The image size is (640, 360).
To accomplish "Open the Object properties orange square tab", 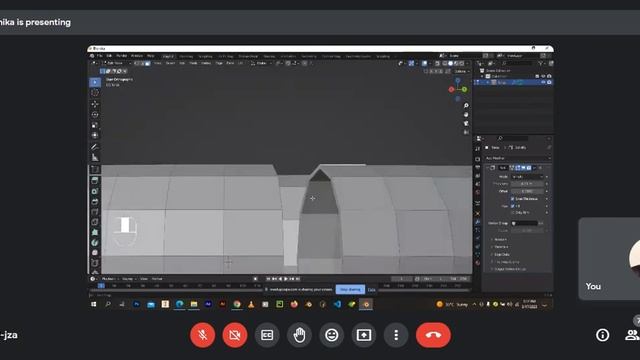I will [x=478, y=213].
